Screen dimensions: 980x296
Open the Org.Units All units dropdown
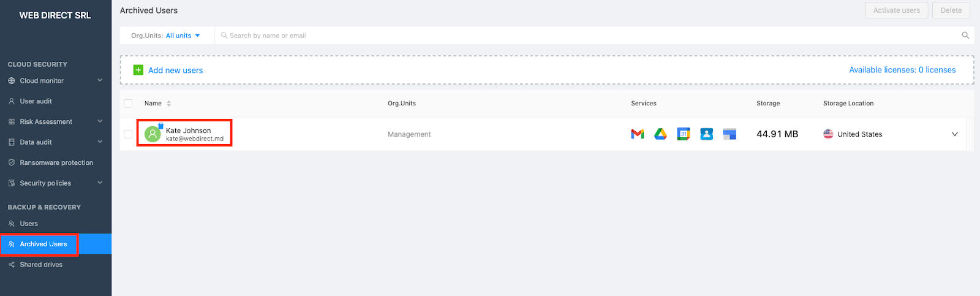coord(183,36)
